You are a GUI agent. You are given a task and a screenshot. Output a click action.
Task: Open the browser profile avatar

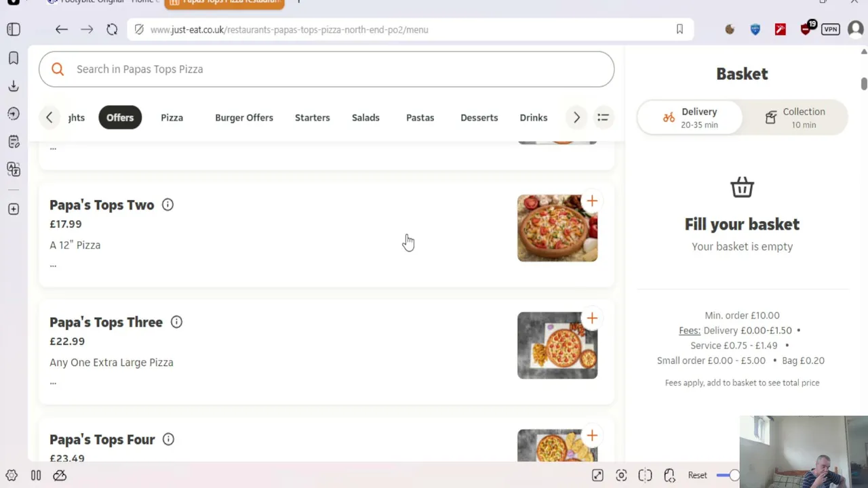click(855, 29)
